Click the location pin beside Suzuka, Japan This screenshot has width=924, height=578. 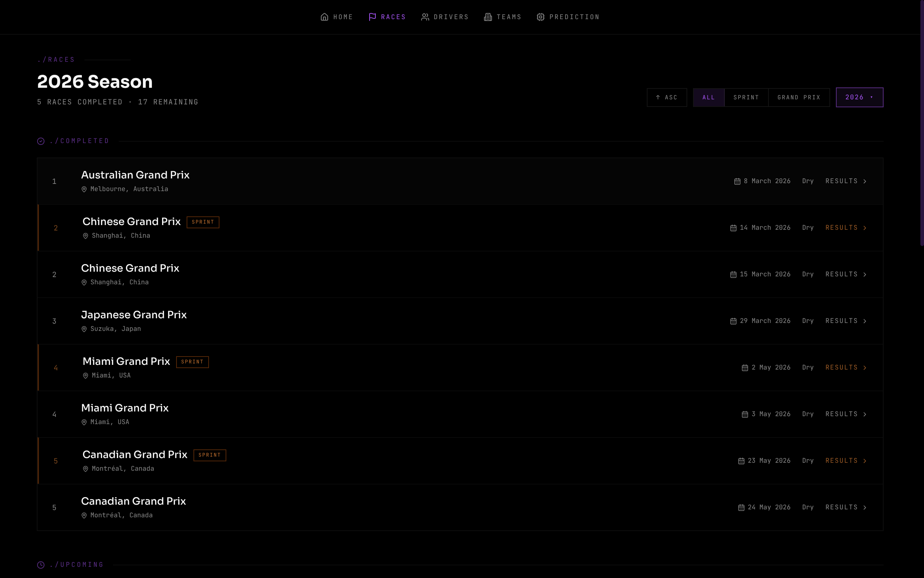pos(84,329)
